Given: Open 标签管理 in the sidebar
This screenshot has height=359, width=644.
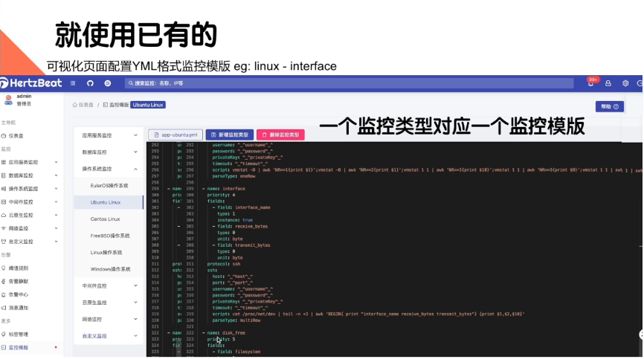Looking at the screenshot, I should (x=18, y=334).
